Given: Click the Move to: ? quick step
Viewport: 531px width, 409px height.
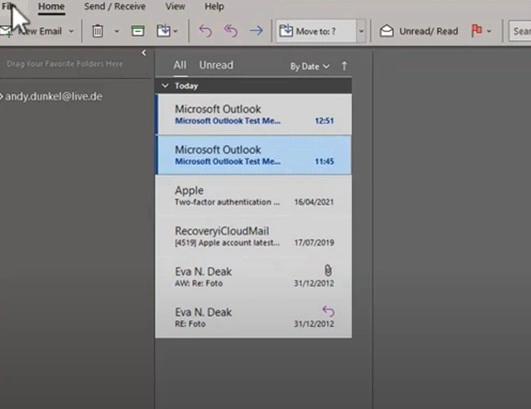Looking at the screenshot, I should (316, 31).
